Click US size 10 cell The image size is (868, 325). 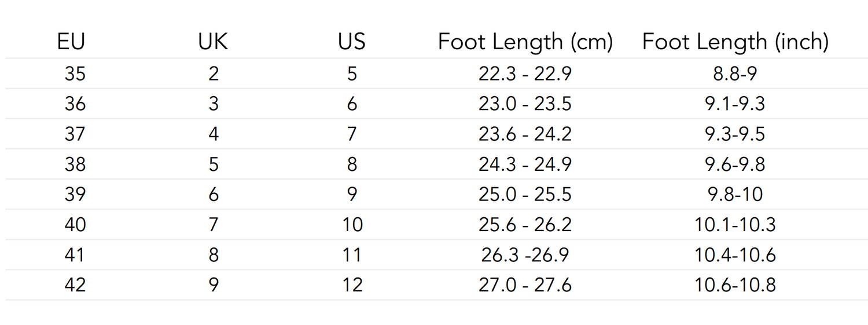(x=352, y=225)
